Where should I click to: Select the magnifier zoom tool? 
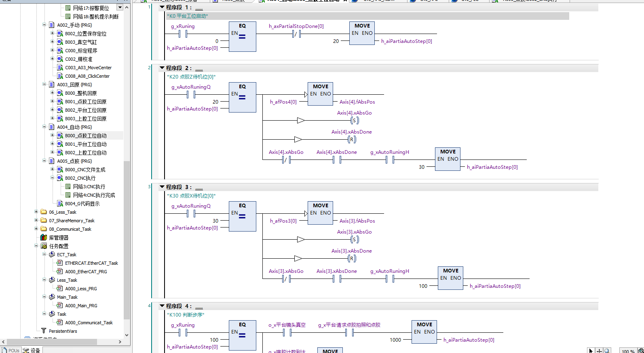[x=607, y=351]
